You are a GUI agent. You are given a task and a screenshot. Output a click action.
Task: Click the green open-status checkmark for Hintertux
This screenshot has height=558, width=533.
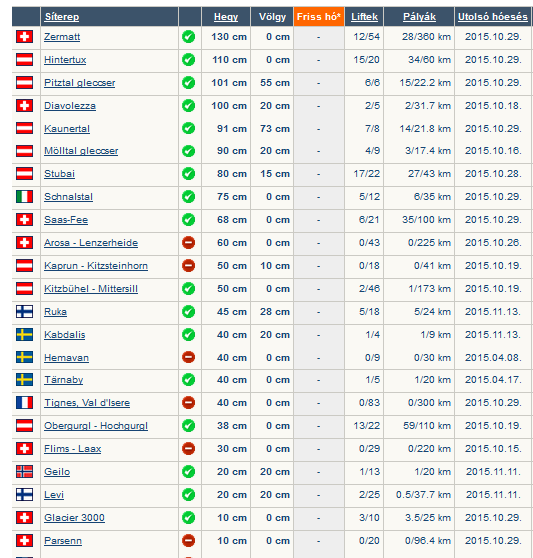tap(189, 59)
